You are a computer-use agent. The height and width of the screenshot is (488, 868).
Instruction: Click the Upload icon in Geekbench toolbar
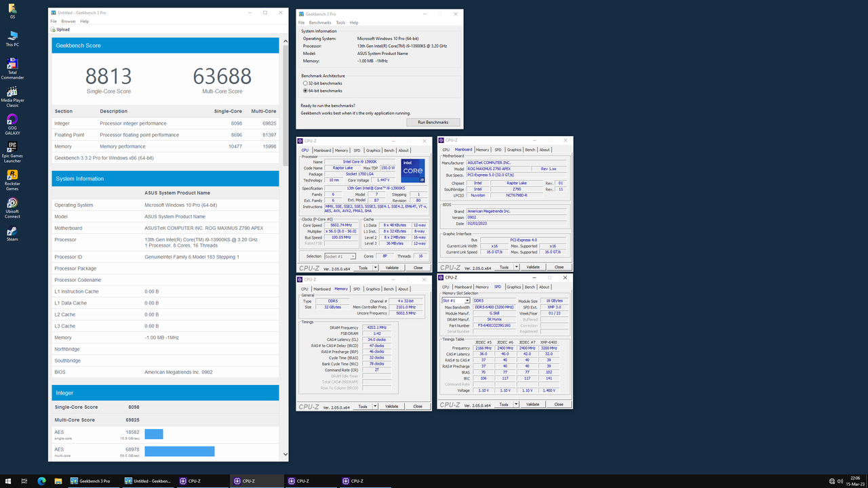pyautogui.click(x=54, y=29)
